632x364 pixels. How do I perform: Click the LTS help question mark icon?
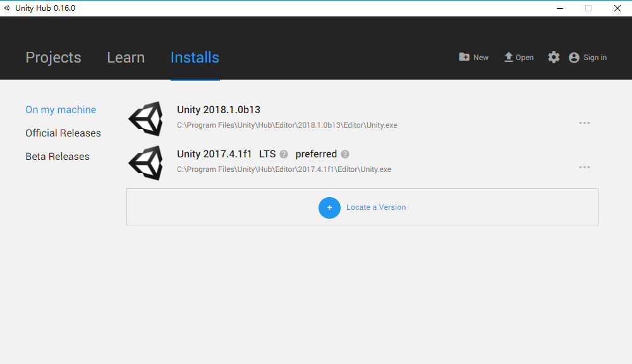click(x=284, y=154)
